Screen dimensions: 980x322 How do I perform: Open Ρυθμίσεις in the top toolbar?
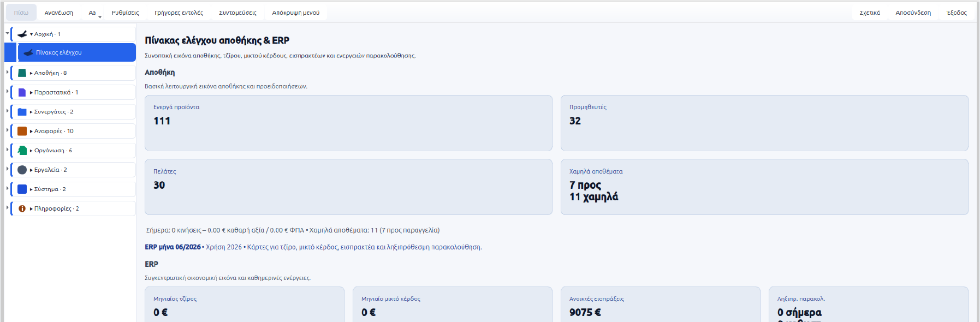[x=126, y=13]
